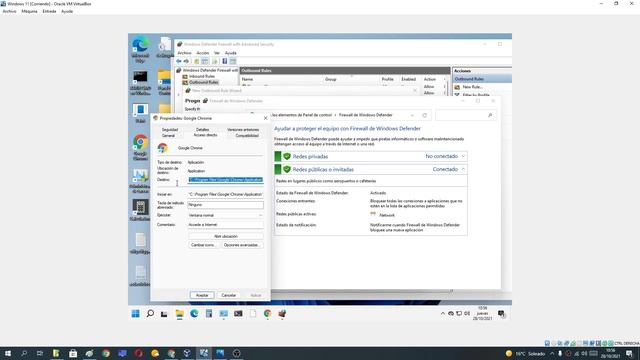The width and height of the screenshot is (640, 360).
Task: Launch Microsoft Edge from the guest taskbar
Action: [194, 313]
